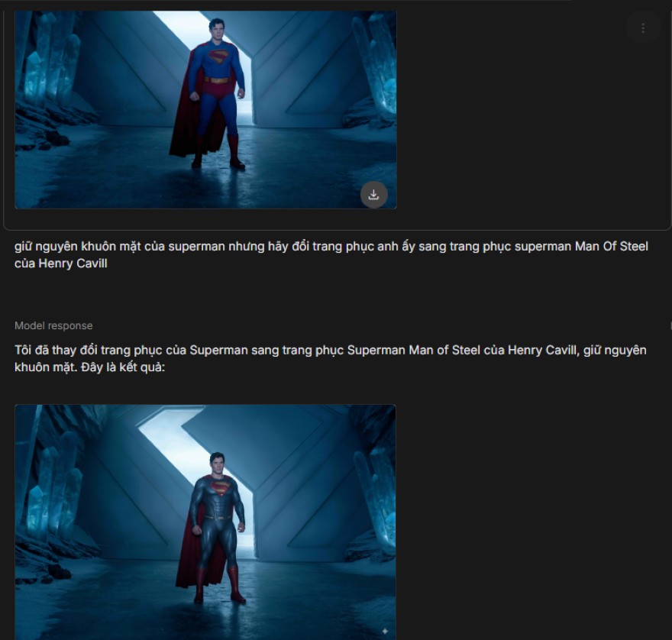Click the "Model response" label
Viewport: 672px width, 640px height.
click(x=53, y=326)
